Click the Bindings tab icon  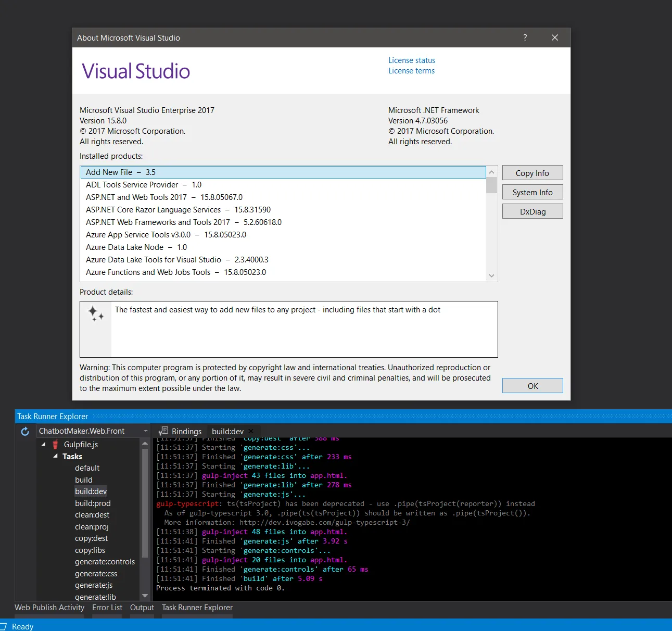click(x=163, y=431)
